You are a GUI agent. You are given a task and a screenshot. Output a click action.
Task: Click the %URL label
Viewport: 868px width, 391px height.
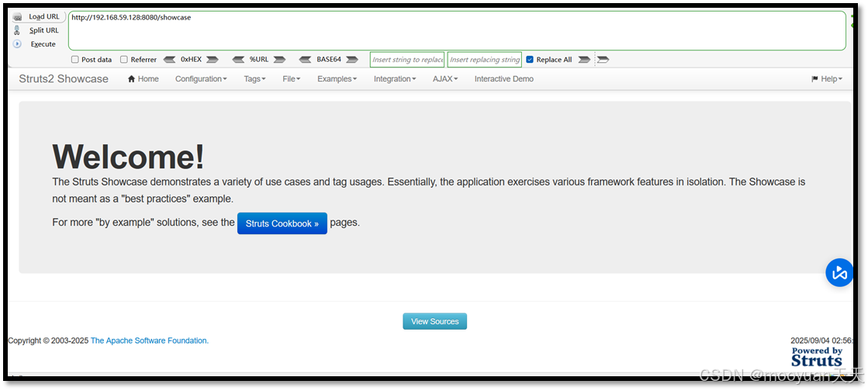259,59
